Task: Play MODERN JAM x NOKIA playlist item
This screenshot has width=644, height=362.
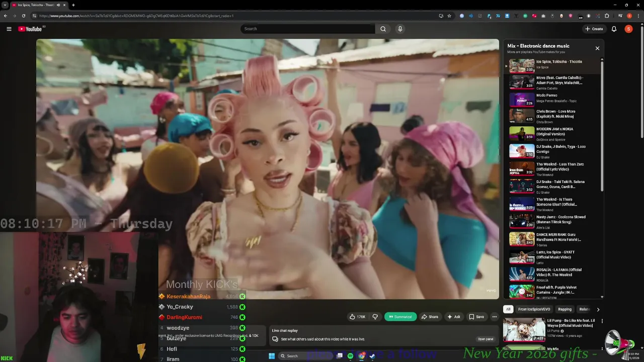Action: [552, 134]
